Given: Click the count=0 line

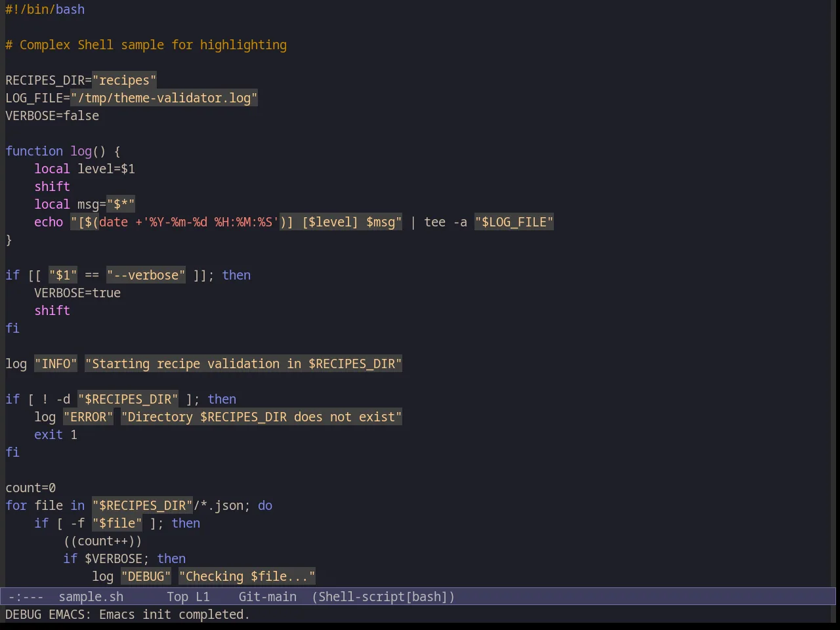Looking at the screenshot, I should click(31, 488).
